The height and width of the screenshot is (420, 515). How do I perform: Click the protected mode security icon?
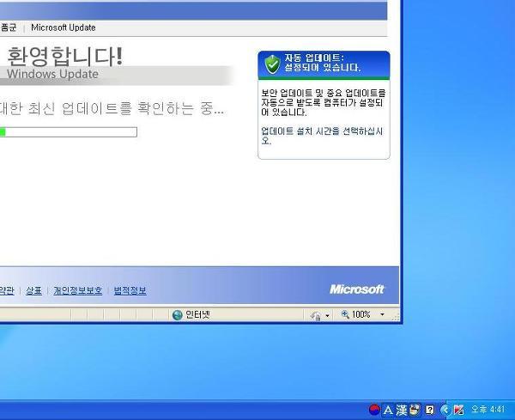316,315
